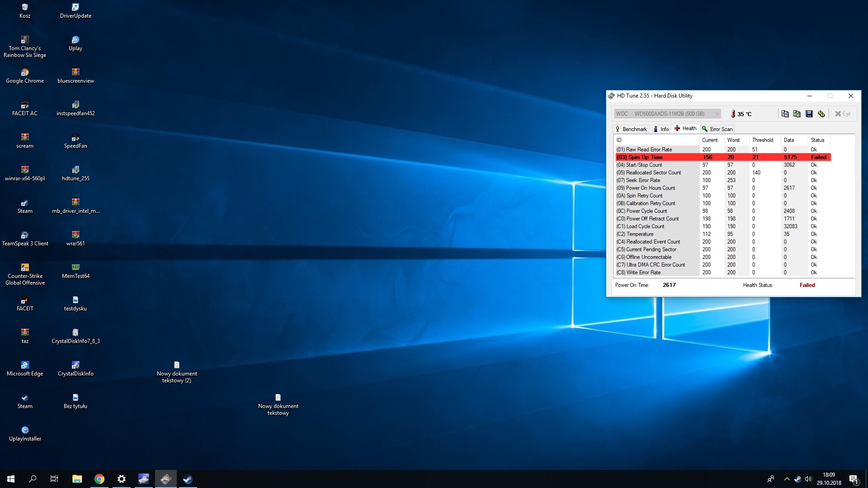Image resolution: width=868 pixels, height=488 pixels.
Task: Click the winrar-x64-560pl installer icon
Action: tap(25, 174)
